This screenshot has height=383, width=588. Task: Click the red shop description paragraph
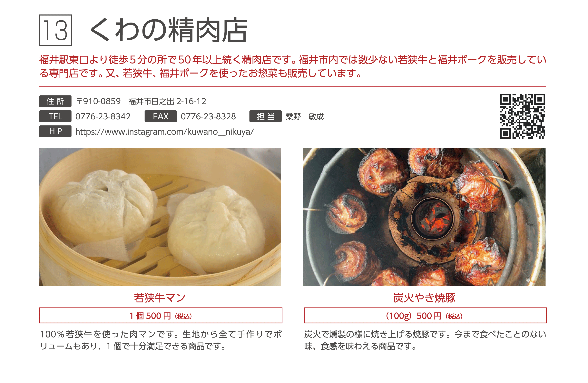pyautogui.click(x=292, y=66)
